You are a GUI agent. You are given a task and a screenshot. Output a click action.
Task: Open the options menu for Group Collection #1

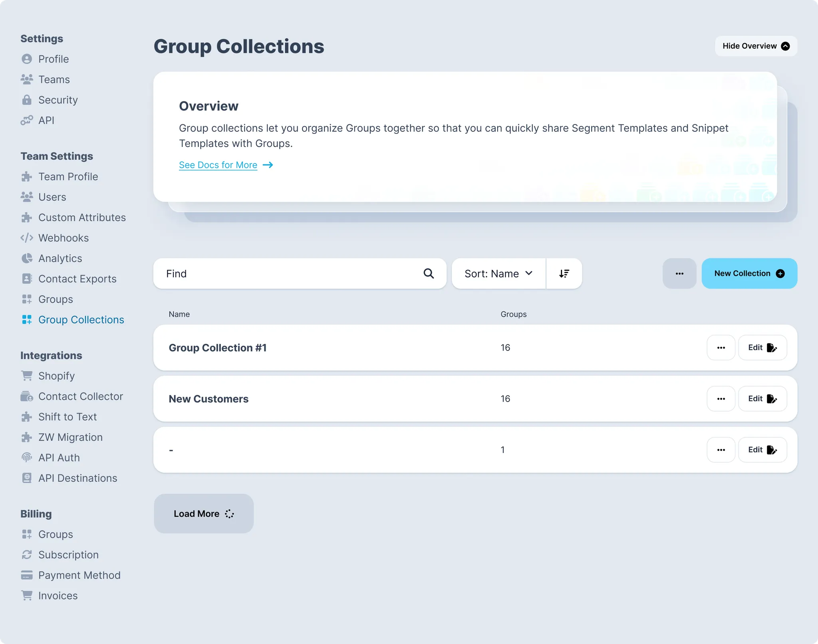721,348
